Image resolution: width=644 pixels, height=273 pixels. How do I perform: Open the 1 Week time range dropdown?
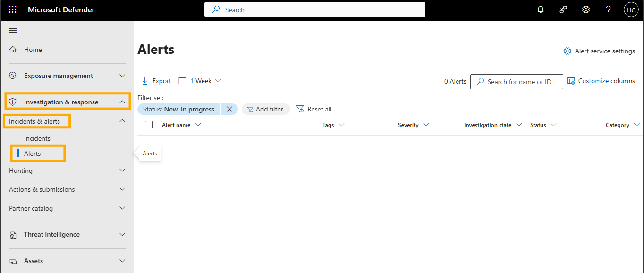[200, 81]
